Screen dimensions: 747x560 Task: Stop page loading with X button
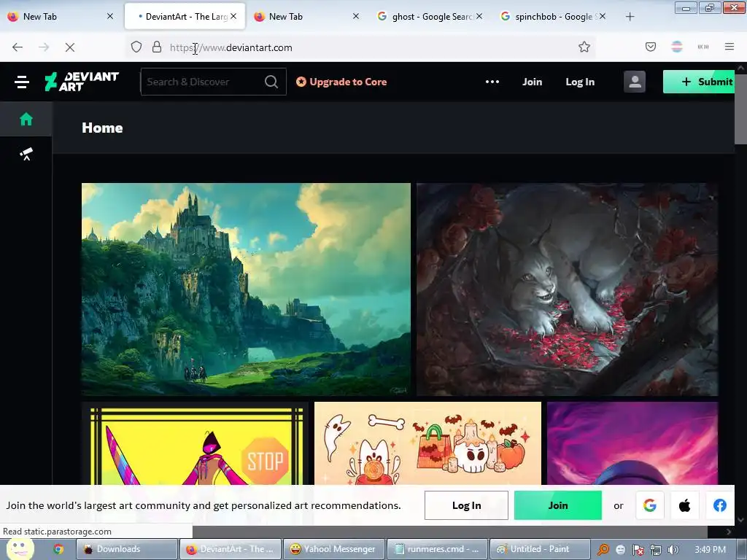(69, 47)
